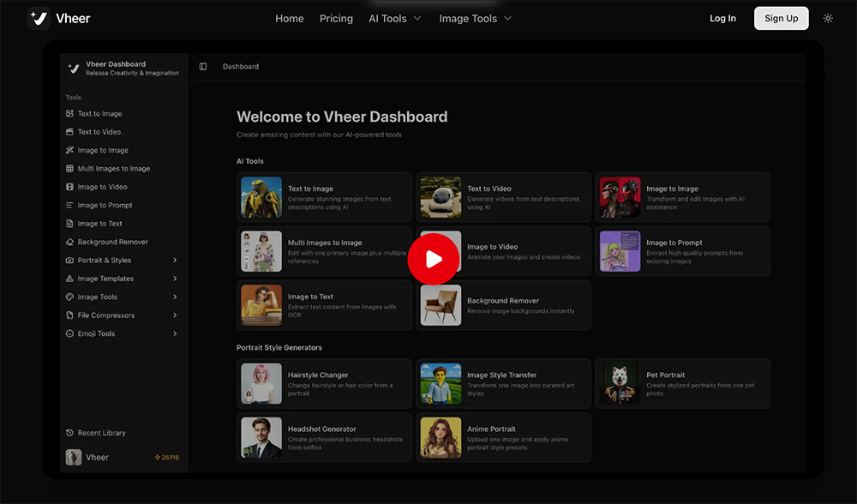Click the Background Remover eraser icon
857x504 pixels.
[69, 242]
